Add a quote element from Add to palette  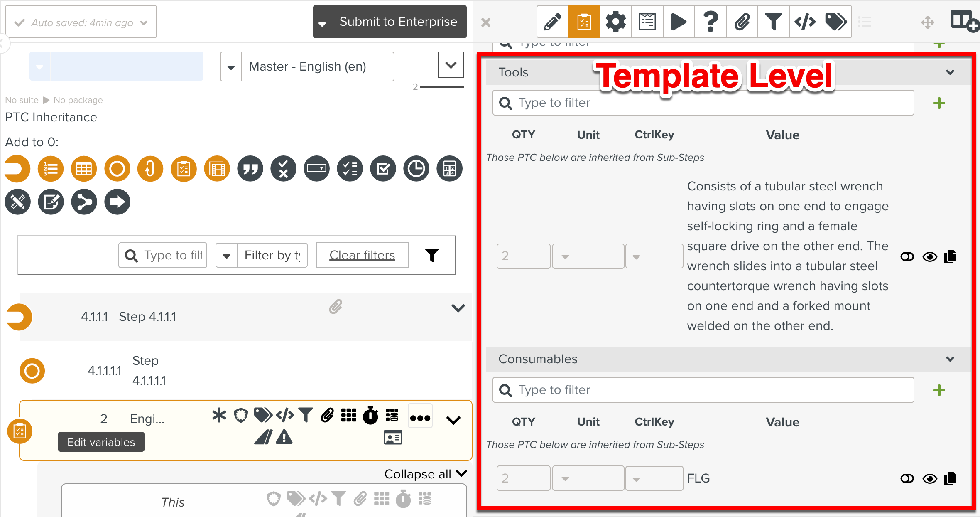[250, 169]
